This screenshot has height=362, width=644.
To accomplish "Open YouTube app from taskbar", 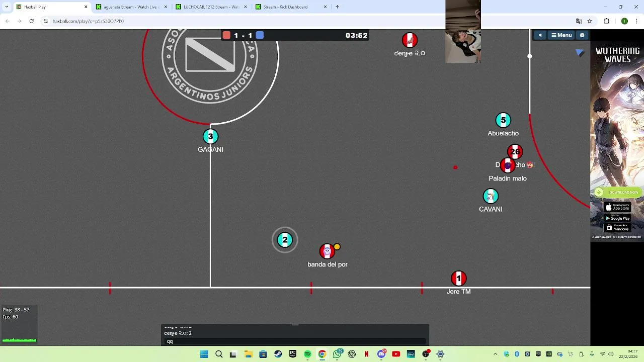I will (x=396, y=354).
